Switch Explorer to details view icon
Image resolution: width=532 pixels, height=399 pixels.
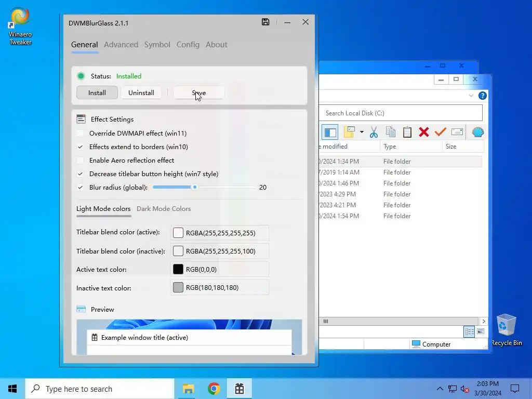469,331
